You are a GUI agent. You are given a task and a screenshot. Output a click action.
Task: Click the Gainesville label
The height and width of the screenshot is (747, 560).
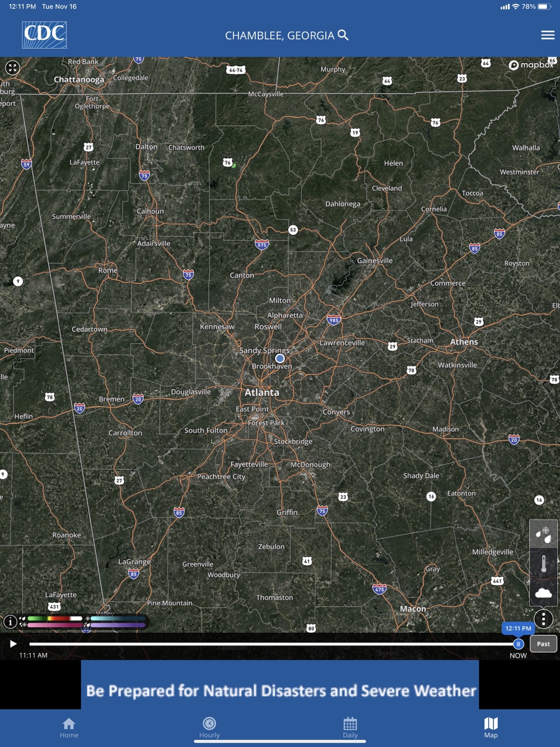[x=375, y=260]
